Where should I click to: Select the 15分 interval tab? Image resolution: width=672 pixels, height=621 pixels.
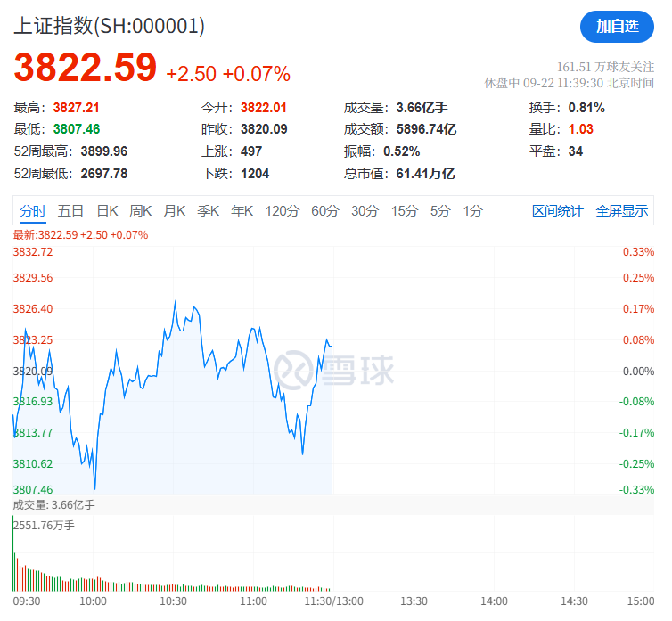404,211
